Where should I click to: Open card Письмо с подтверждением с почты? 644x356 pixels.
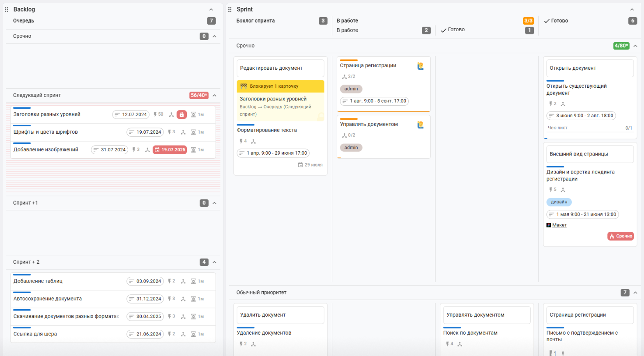[582, 336]
